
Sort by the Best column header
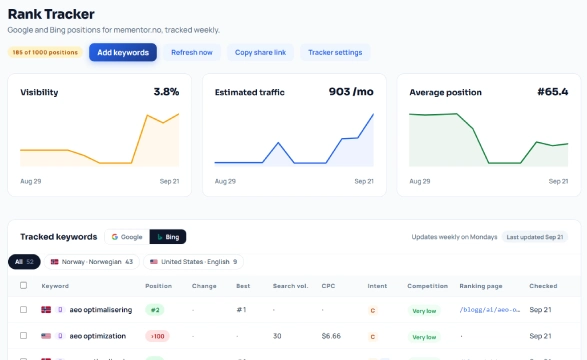pyautogui.click(x=243, y=286)
